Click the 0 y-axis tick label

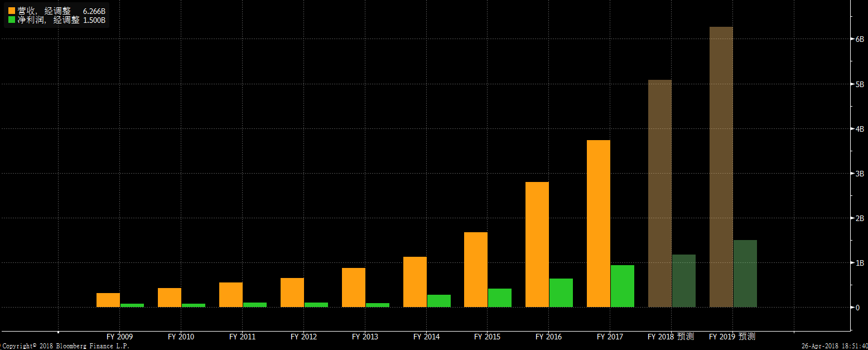[857, 308]
